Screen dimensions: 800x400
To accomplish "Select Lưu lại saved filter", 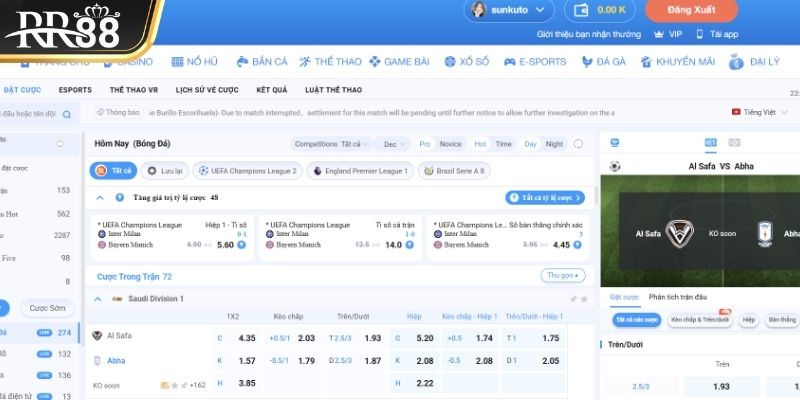I will pyautogui.click(x=165, y=171).
